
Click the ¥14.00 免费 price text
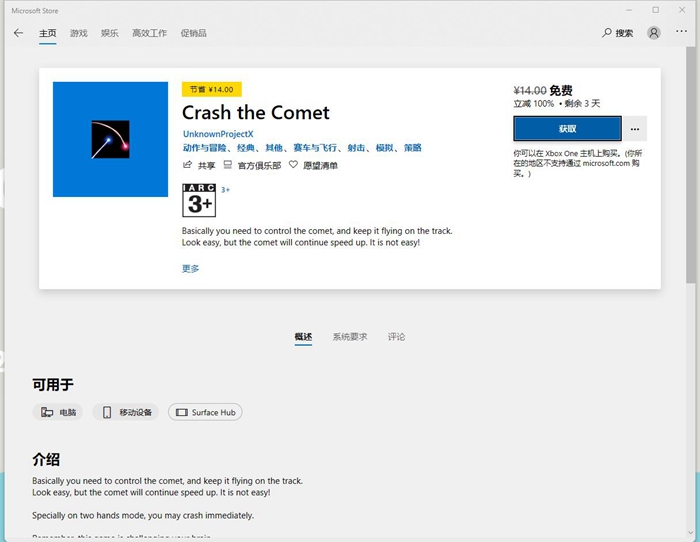coord(543,91)
